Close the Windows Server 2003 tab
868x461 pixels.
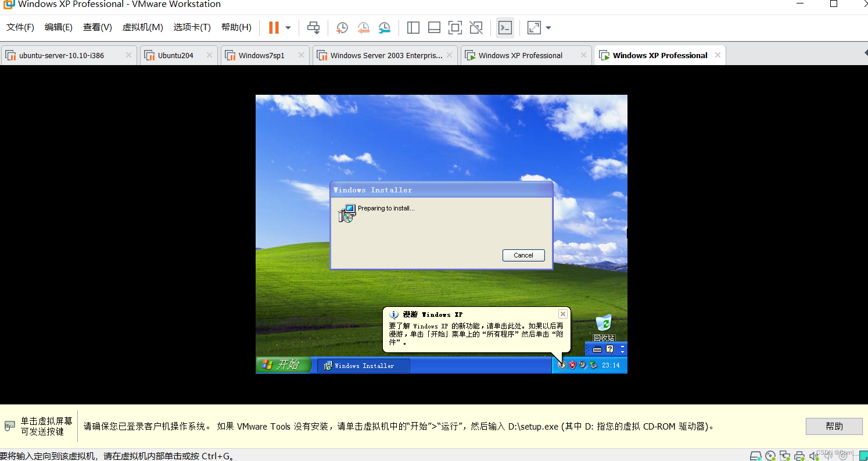449,55
